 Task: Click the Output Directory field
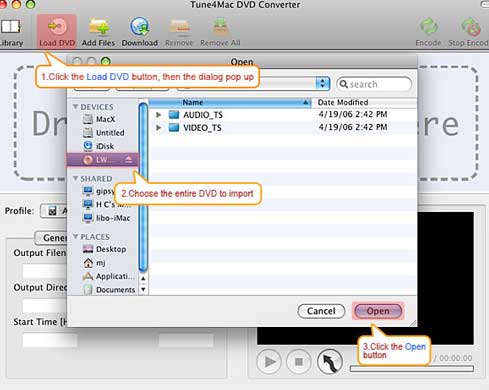coord(45,306)
